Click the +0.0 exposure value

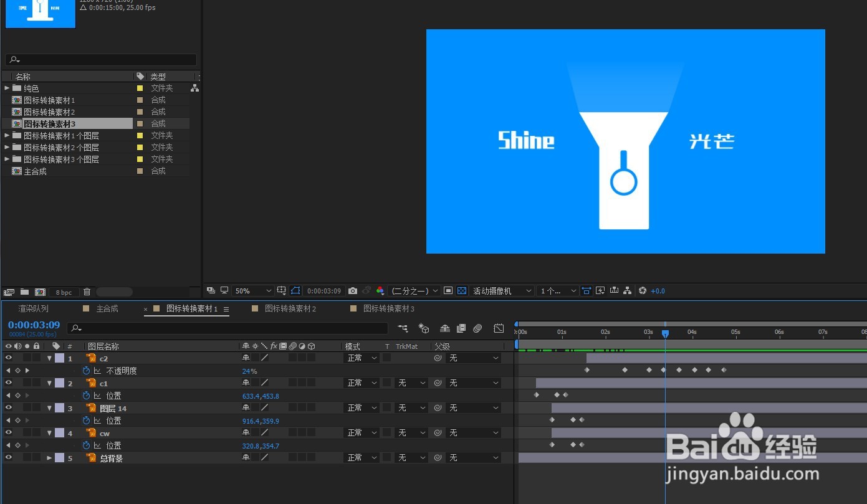(x=658, y=291)
